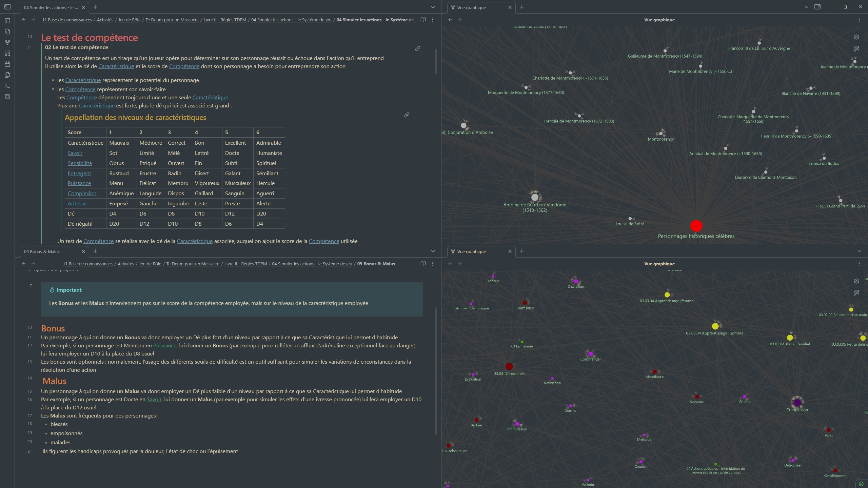Image resolution: width=868 pixels, height=488 pixels.
Task: Click the link icon beside 02 Le test de compétence
Action: tap(417, 48)
